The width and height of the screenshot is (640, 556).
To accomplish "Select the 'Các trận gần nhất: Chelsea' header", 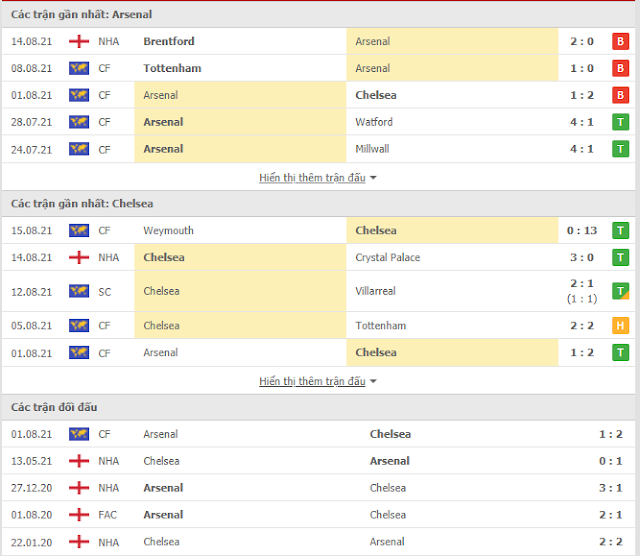I will pyautogui.click(x=82, y=204).
